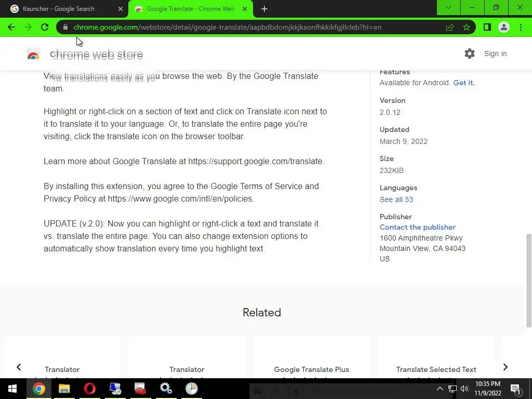Click the Updated date March 9, 2022
The image size is (532, 399).
[x=403, y=141]
